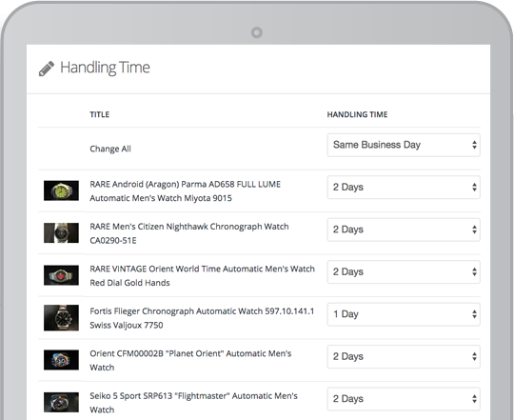514x420 pixels.
Task: Open handling time dropdown for Android Parma AD658
Action: pos(404,188)
